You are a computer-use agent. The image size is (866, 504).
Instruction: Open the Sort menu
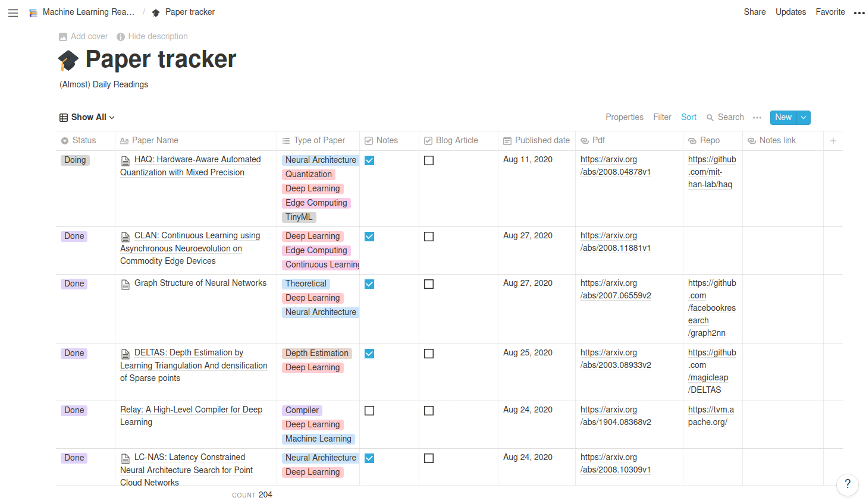coord(689,118)
